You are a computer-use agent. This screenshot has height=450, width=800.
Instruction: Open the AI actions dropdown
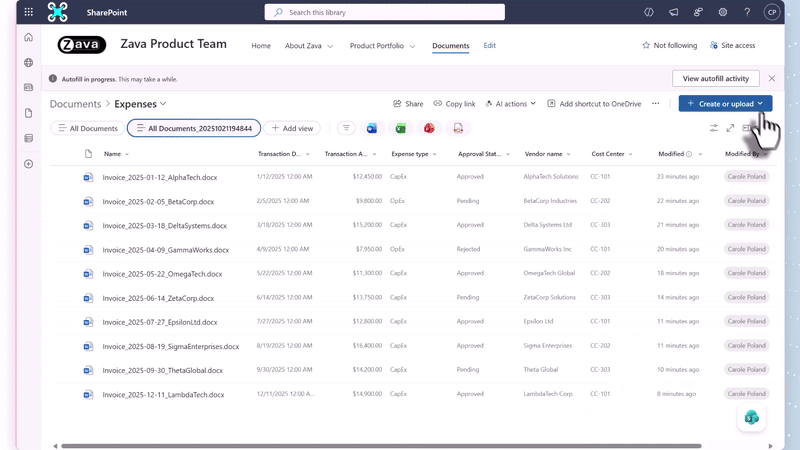510,104
